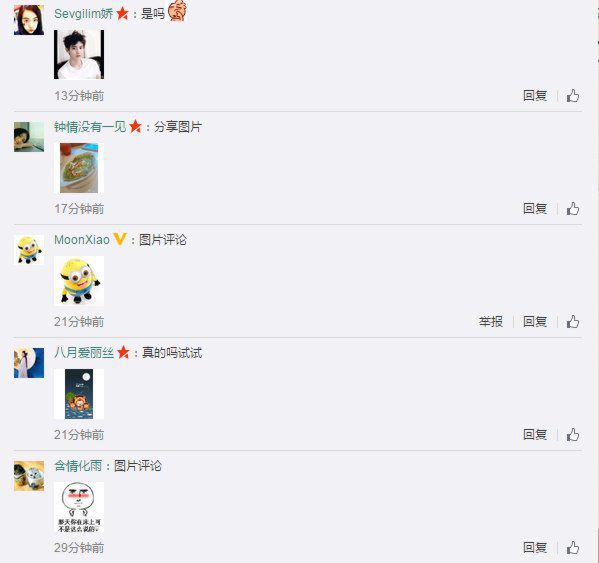Enlarge the blushing face meme thumbnail

79,507
